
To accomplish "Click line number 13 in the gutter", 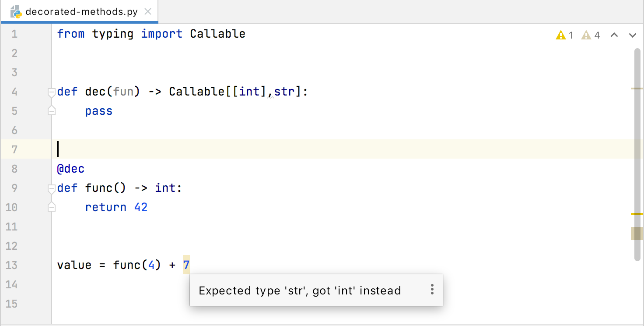I will pos(12,265).
